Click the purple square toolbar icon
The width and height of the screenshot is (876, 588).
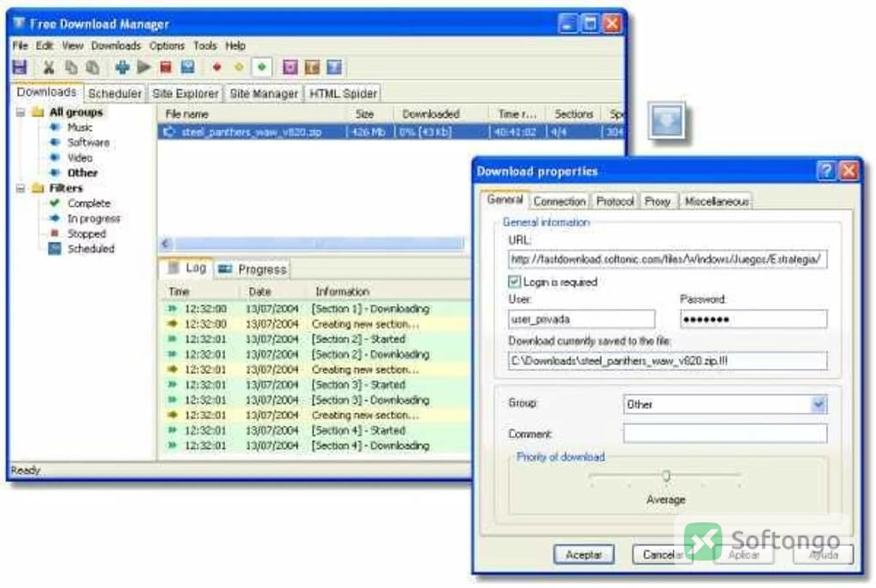tap(290, 68)
